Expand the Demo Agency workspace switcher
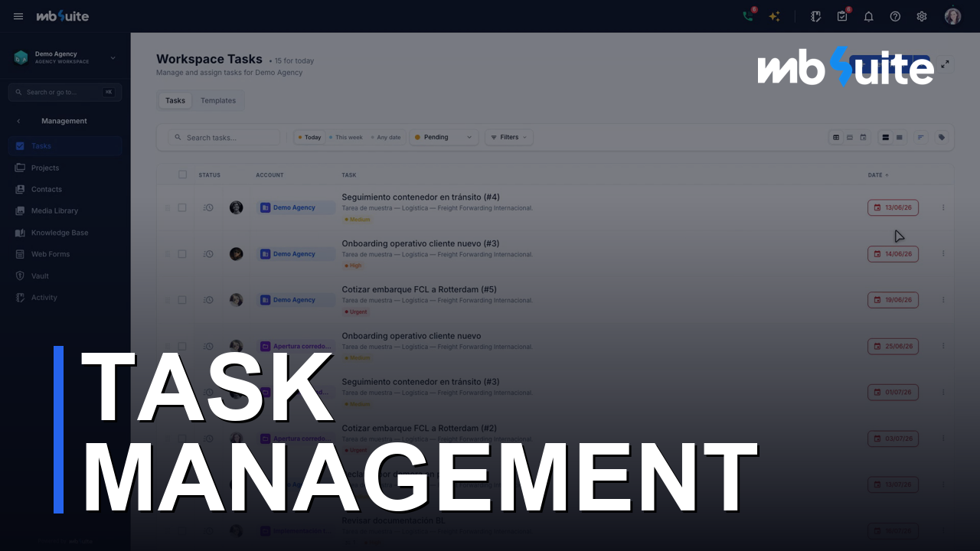Image resolution: width=980 pixels, height=551 pixels. [x=65, y=57]
